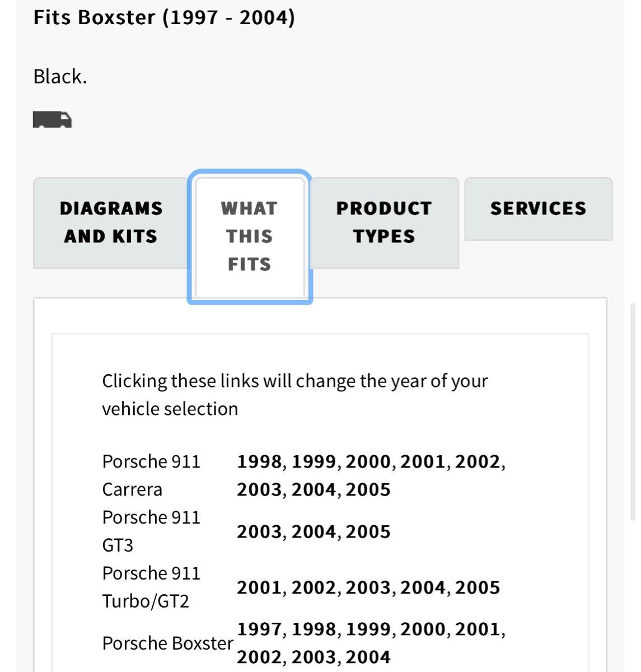Select year 2001 for Porsche 911 Turbo/GT2

pyautogui.click(x=259, y=587)
